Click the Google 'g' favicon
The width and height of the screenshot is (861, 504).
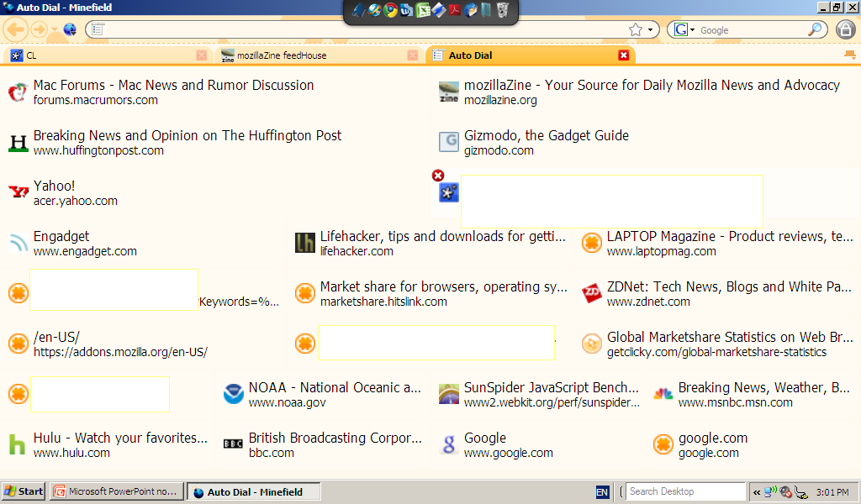449,444
